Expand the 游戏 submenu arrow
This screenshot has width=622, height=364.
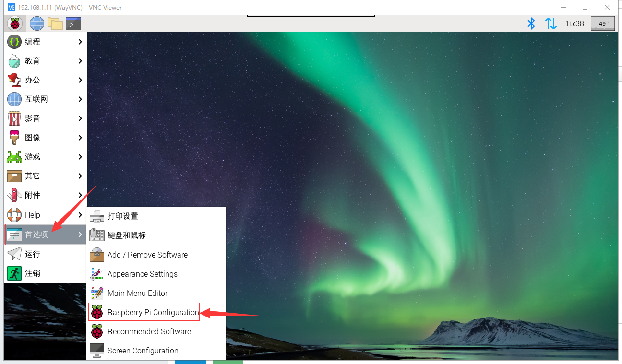(x=80, y=157)
